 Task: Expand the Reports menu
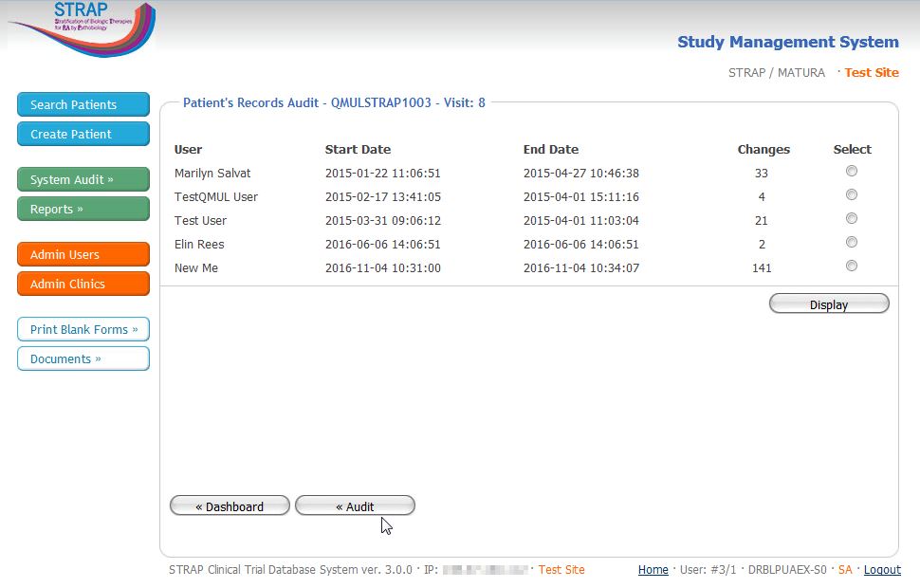click(x=83, y=209)
